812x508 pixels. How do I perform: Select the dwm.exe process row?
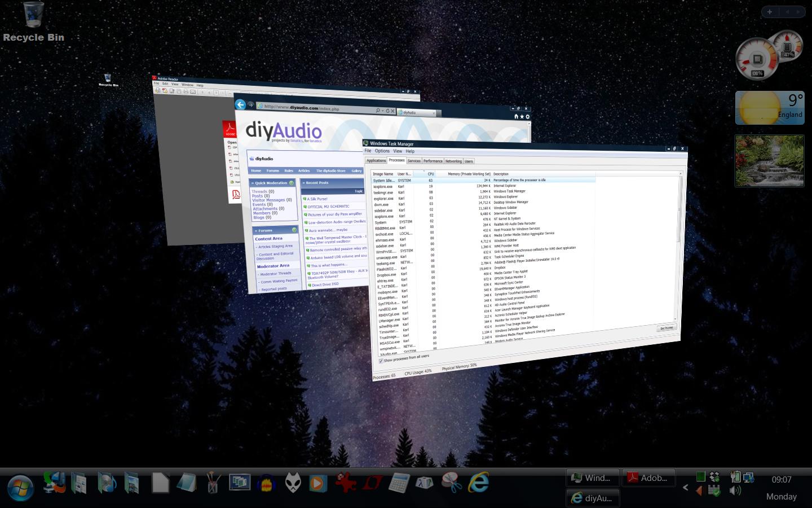tap(483, 204)
